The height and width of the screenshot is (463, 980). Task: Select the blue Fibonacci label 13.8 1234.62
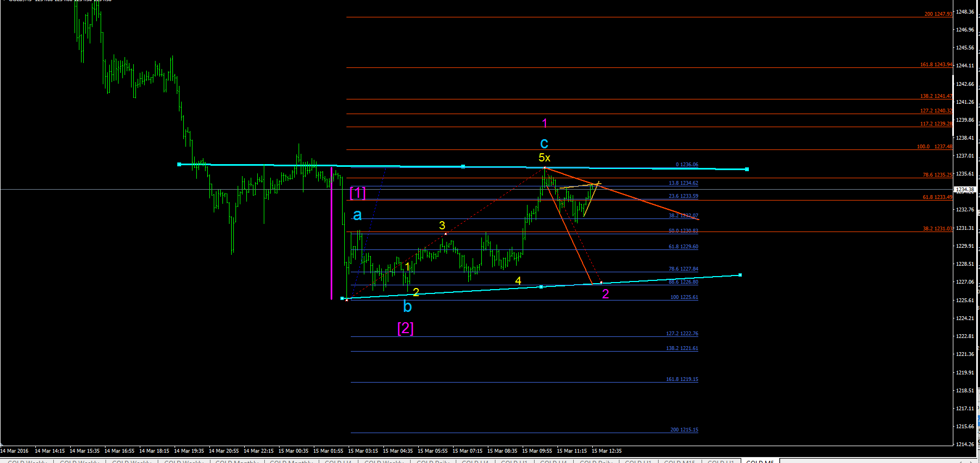click(x=683, y=183)
